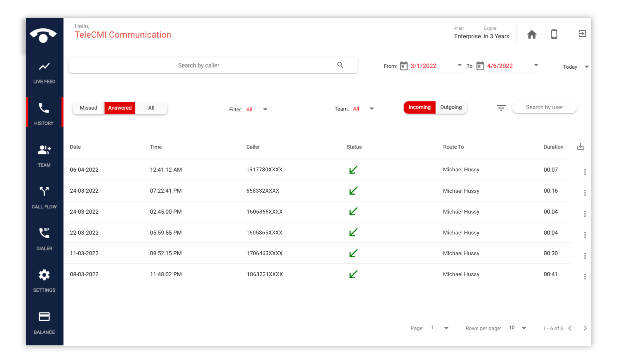Click the Date column header
Image resolution: width=617 pixels, height=364 pixels.
tap(75, 147)
